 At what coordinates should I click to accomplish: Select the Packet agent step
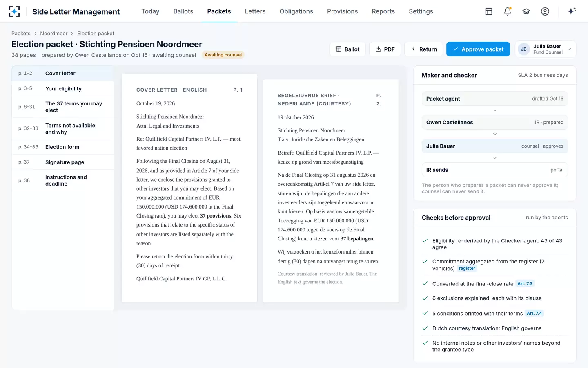[x=495, y=99]
